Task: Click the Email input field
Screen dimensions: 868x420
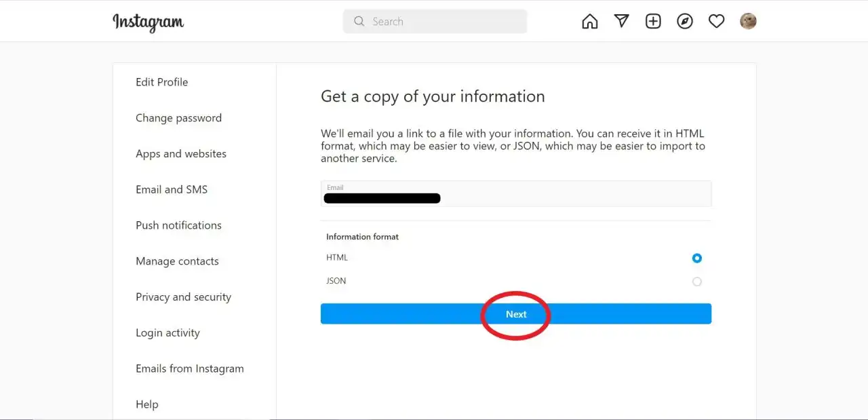Action: point(515,194)
